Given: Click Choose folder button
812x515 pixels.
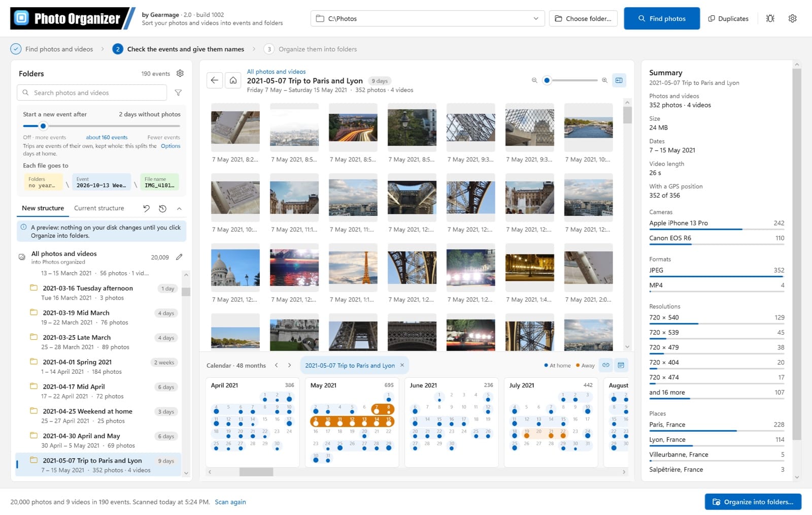Looking at the screenshot, I should 583,18.
